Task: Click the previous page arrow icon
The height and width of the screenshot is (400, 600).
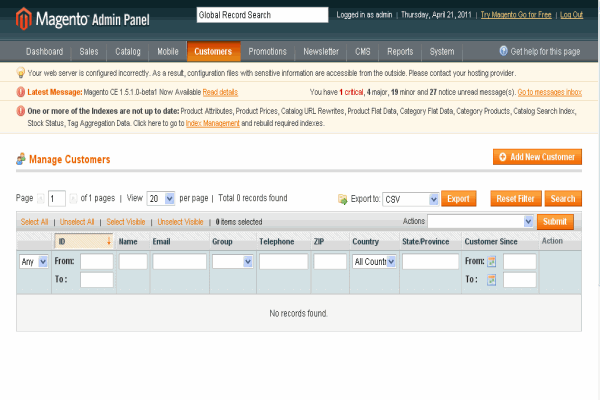Action: 41,198
